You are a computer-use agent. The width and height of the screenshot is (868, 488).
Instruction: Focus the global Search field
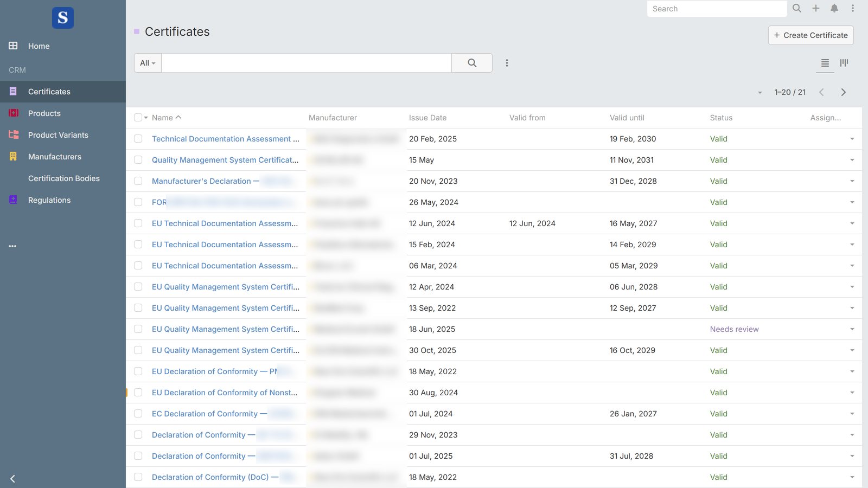tap(717, 9)
